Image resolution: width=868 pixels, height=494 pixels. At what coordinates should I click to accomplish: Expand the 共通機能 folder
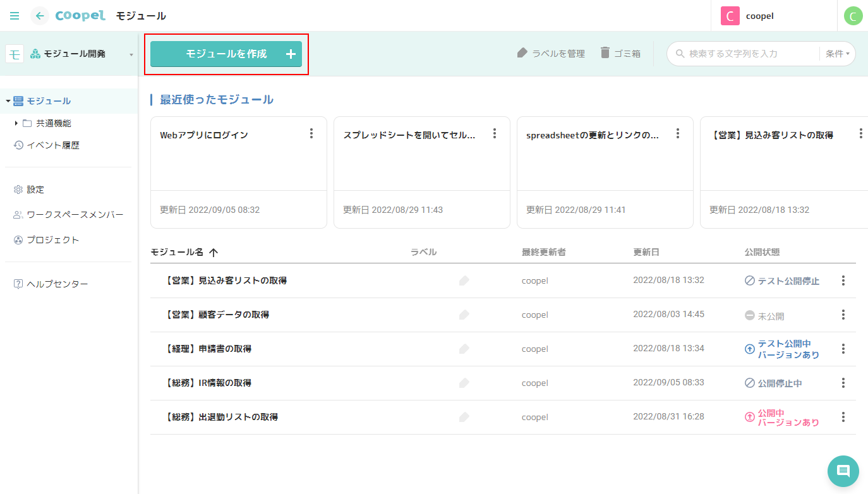pos(16,123)
